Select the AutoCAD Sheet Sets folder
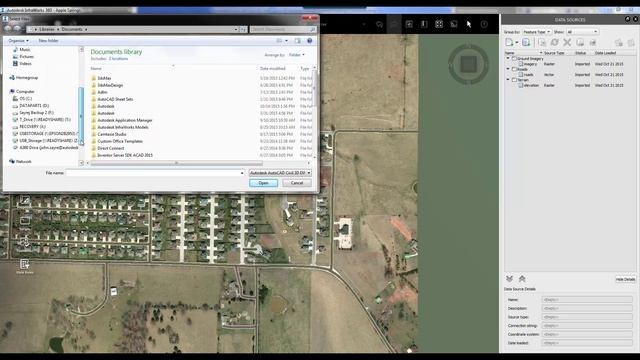640x360 pixels. pyautogui.click(x=112, y=99)
